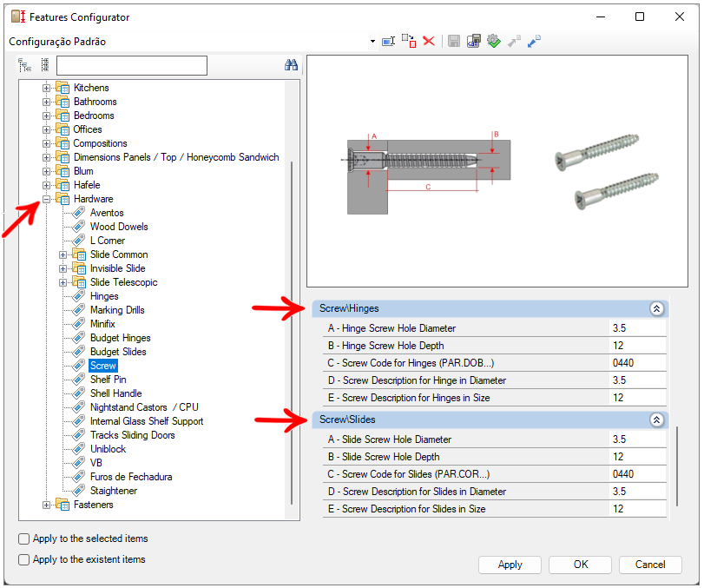
Task: Expand the Fasteners folder node
Action: pyautogui.click(x=46, y=505)
